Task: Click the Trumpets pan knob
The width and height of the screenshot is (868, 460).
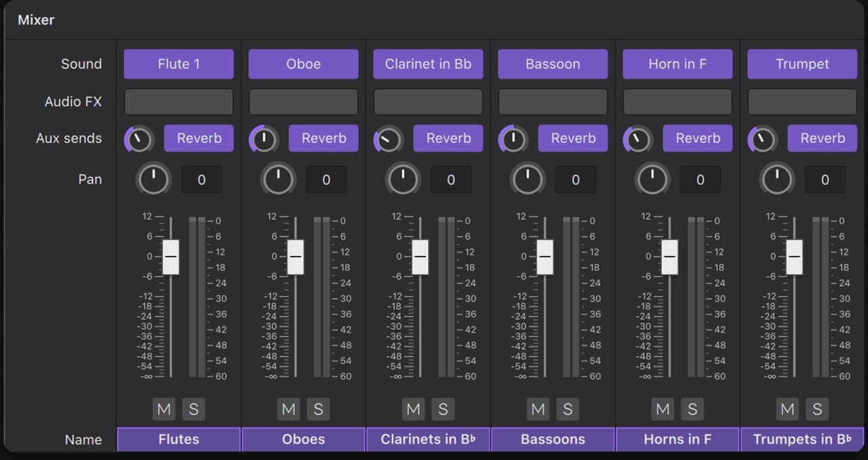Action: click(x=778, y=180)
